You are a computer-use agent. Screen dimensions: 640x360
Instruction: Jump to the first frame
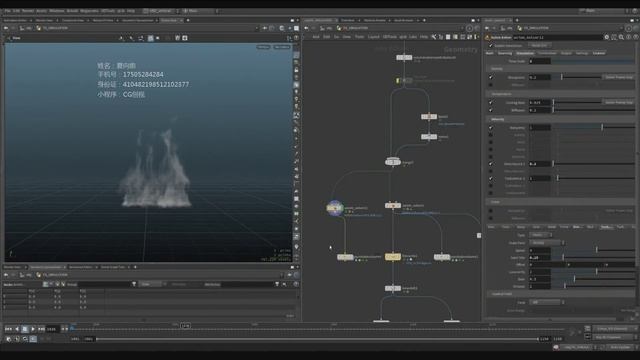point(8,329)
